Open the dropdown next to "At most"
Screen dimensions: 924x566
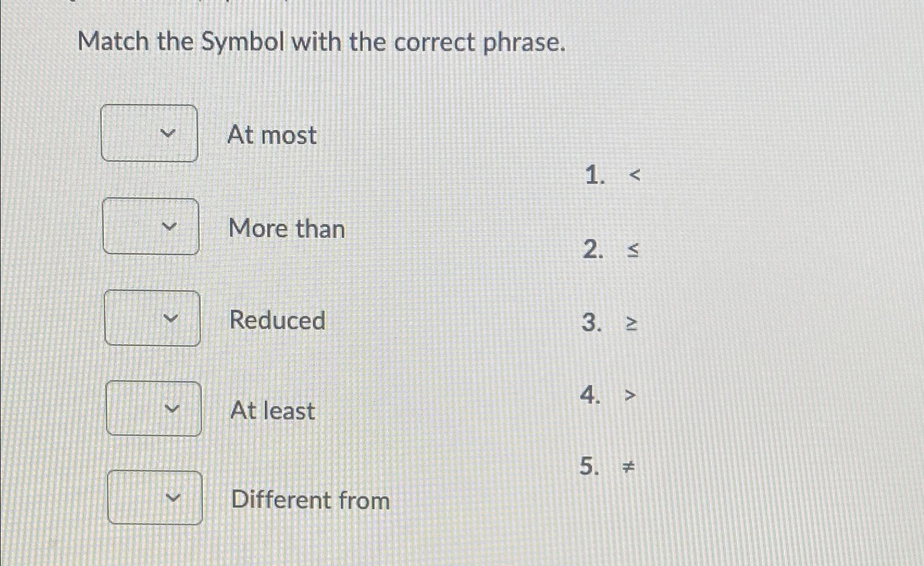[x=150, y=133]
